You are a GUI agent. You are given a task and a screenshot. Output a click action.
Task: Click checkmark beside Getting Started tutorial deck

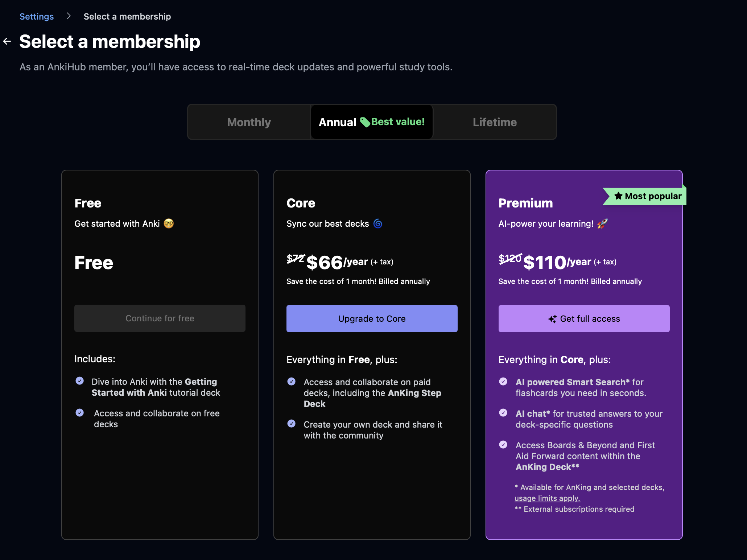pos(80,381)
